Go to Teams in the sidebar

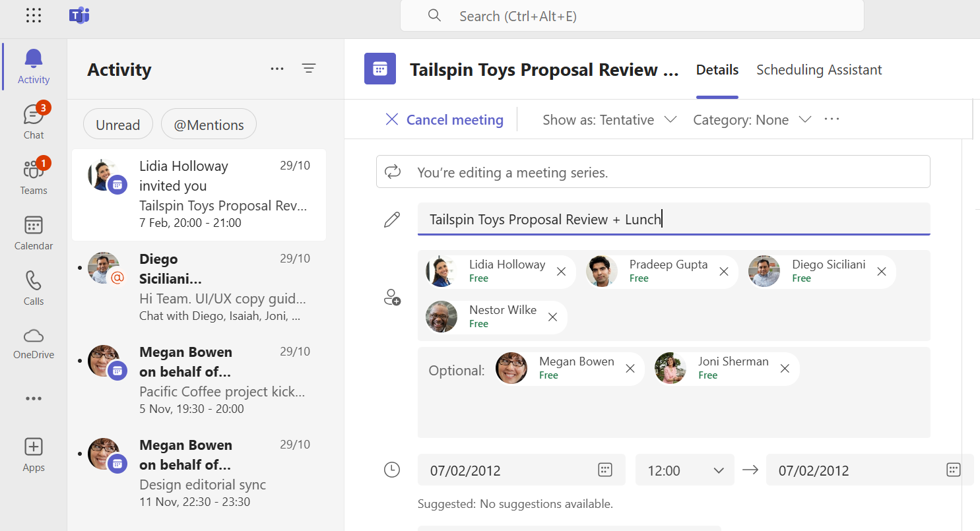(x=34, y=177)
